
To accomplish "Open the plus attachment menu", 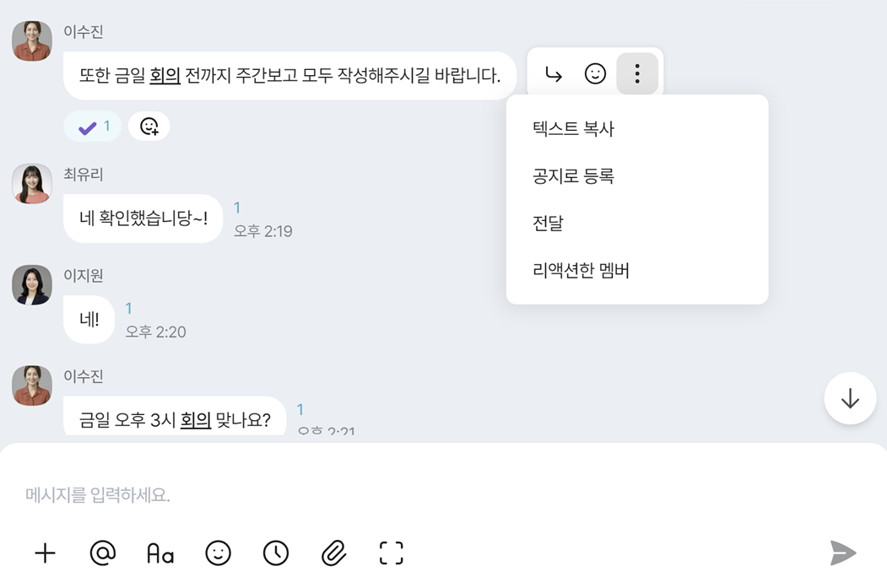I will tap(46, 553).
